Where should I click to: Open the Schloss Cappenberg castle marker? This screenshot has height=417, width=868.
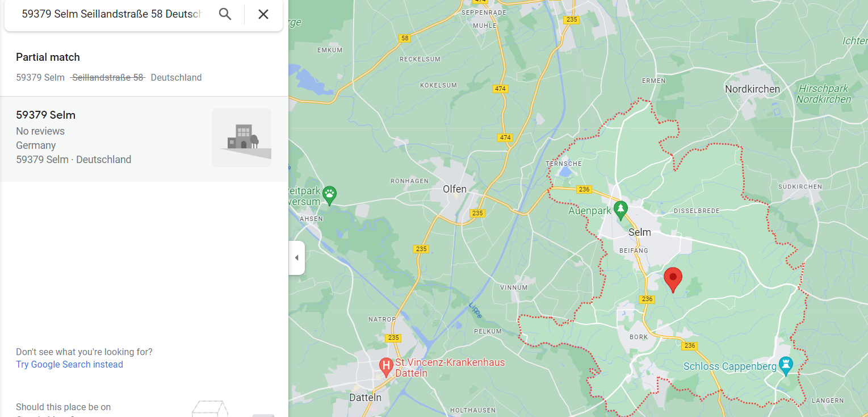pos(786,366)
